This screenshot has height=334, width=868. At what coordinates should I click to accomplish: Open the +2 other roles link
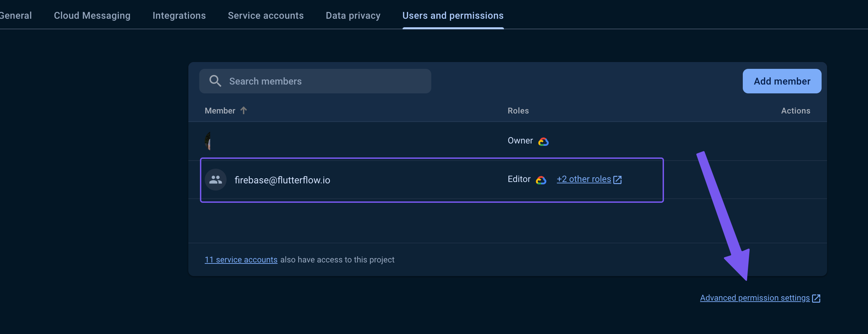tap(584, 179)
